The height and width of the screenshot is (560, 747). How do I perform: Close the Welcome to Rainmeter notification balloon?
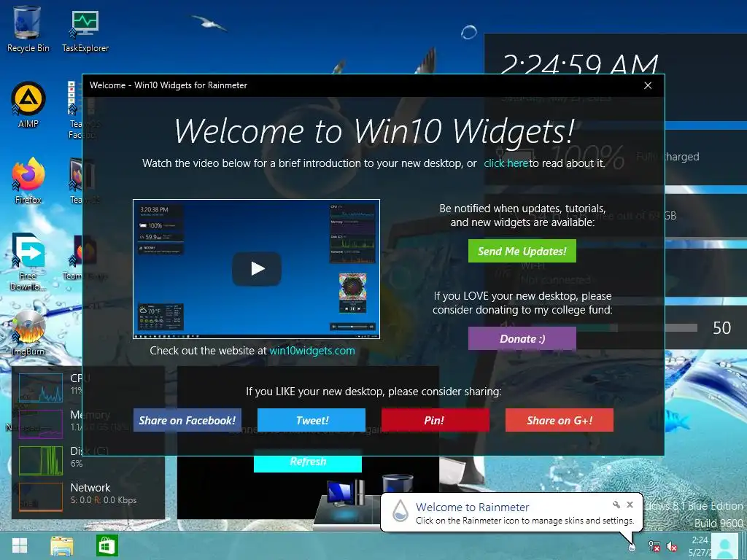click(x=630, y=505)
